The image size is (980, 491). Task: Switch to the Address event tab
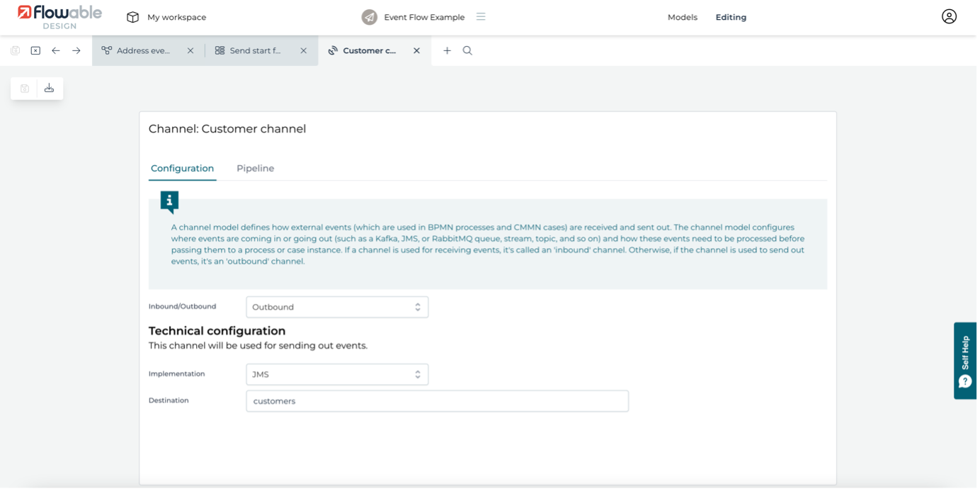tap(142, 51)
